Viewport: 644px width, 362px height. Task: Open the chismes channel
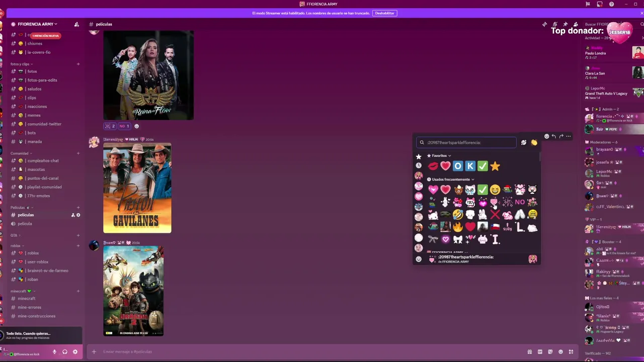35,44
